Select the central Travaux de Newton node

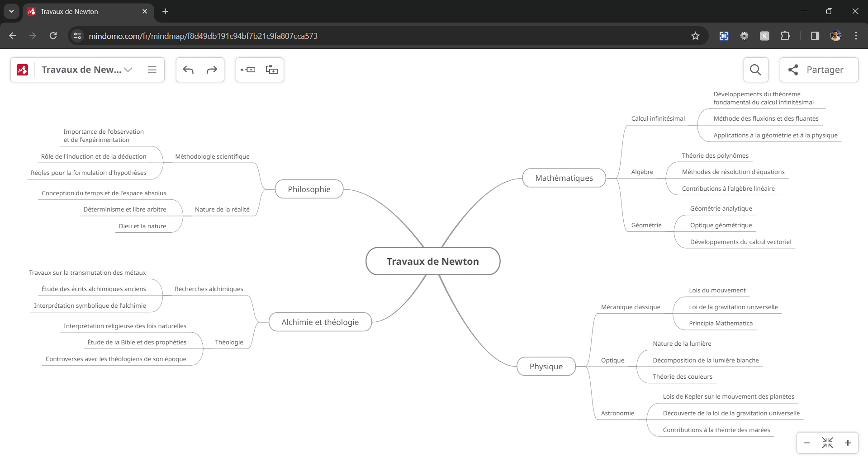pyautogui.click(x=432, y=261)
